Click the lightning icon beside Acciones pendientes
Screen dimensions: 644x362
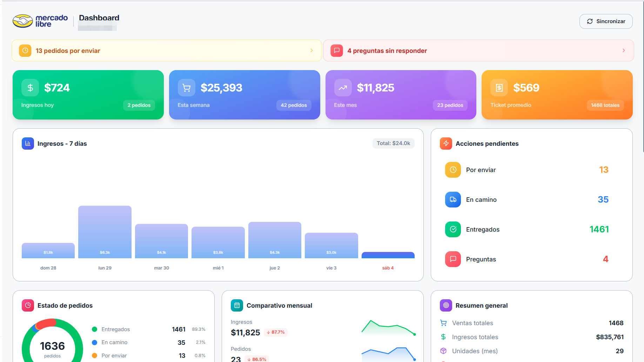(446, 143)
